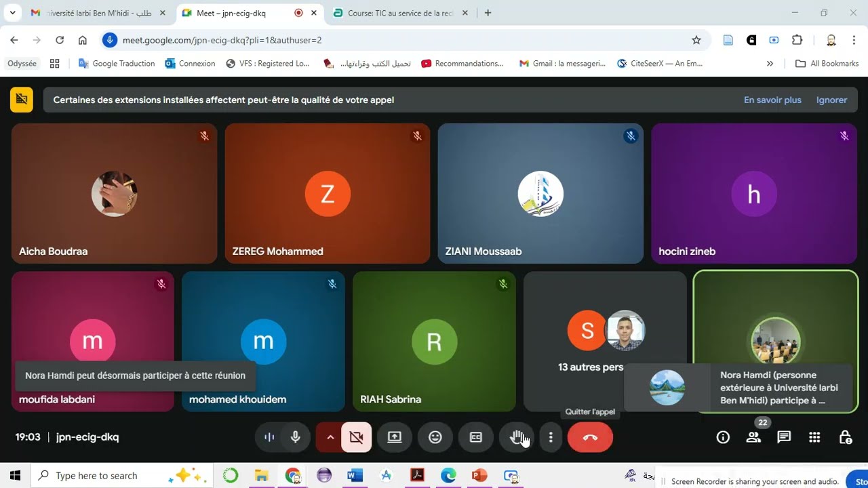Select ZIANI Moussaab's participant tile

[x=540, y=193]
